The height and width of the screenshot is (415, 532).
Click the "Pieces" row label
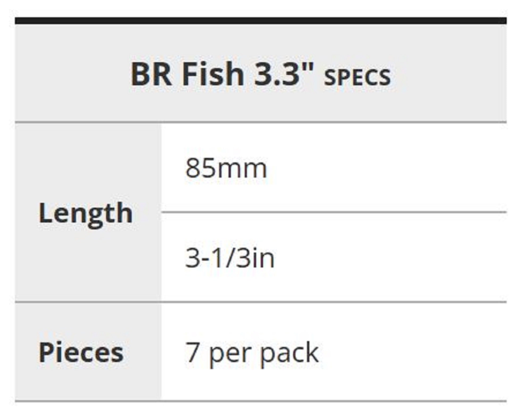click(x=81, y=352)
